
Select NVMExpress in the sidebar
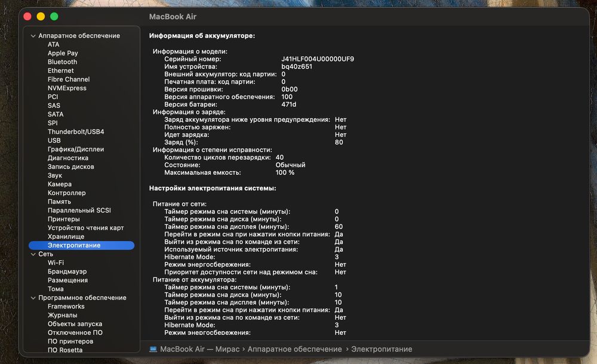[x=67, y=88]
